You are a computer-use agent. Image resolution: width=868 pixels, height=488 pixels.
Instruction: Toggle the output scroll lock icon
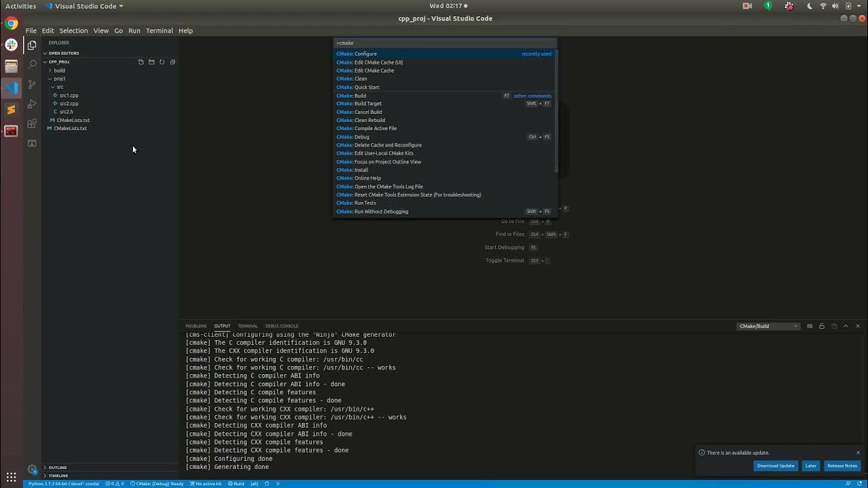coord(821,326)
